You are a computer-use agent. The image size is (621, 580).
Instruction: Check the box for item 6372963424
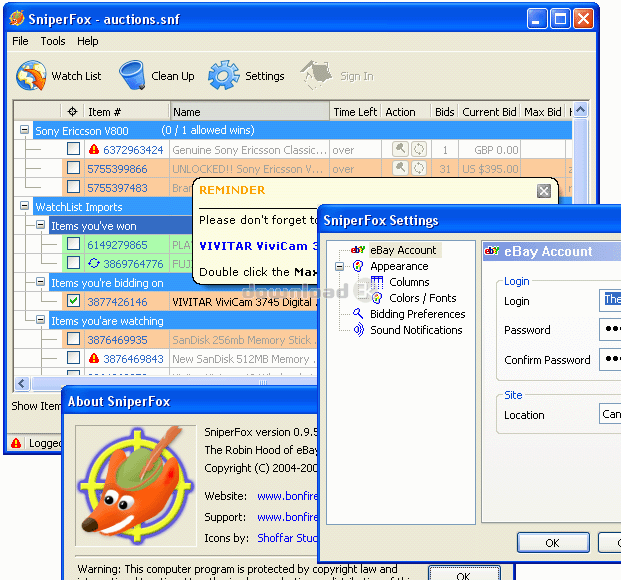click(73, 149)
